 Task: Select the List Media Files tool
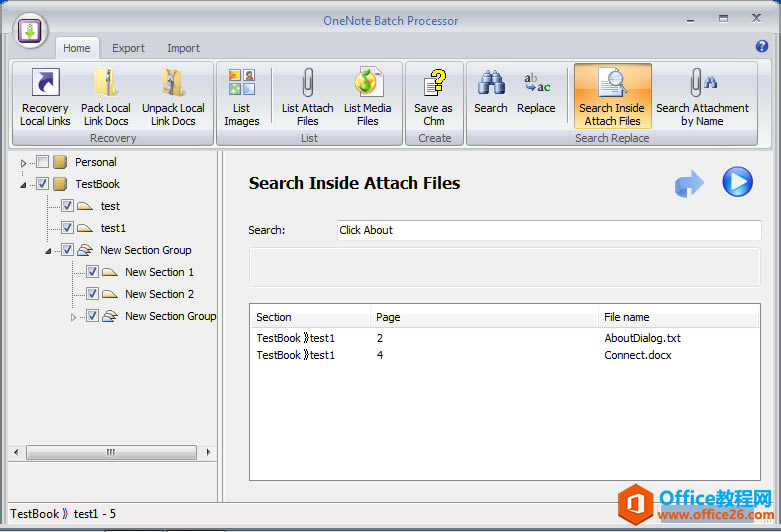[368, 83]
